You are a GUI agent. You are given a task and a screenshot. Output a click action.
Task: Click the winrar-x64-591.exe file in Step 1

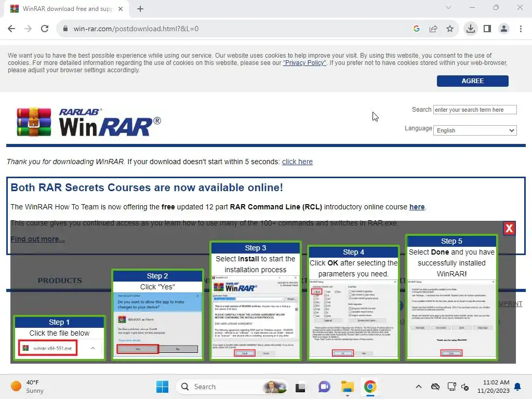(x=48, y=348)
